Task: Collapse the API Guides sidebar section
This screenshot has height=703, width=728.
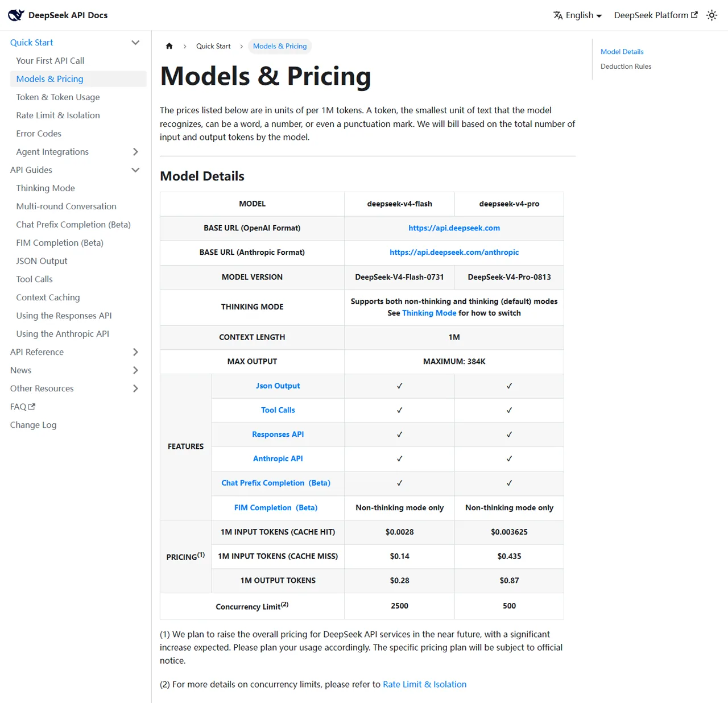Action: 135,170
